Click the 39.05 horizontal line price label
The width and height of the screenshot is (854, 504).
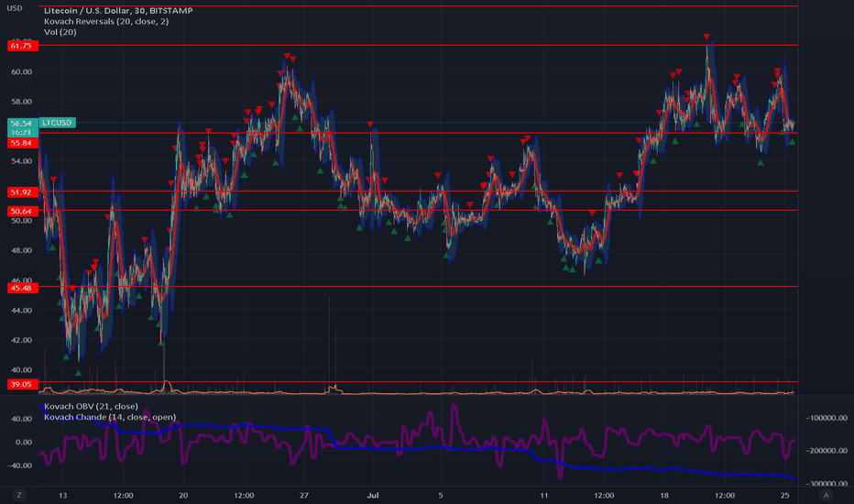(x=22, y=384)
